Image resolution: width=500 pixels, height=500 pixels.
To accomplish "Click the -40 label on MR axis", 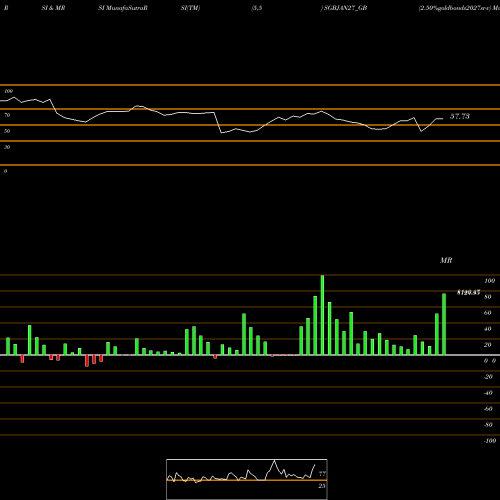I will [x=488, y=393].
